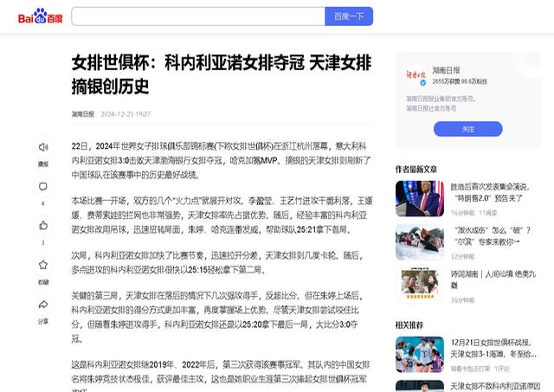This screenshot has width=554, height=392.
Task: Open article 诗润湖南 | 人间仙境 绝美九嶷
Action: point(493,280)
